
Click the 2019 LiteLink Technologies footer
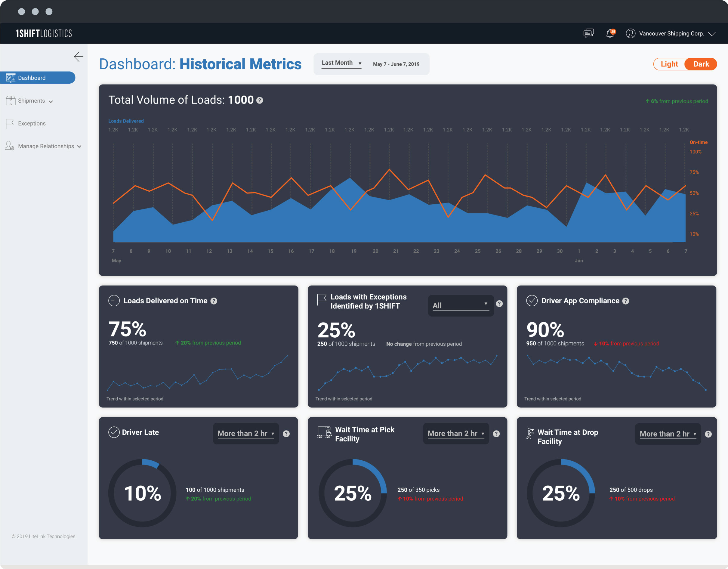43,536
